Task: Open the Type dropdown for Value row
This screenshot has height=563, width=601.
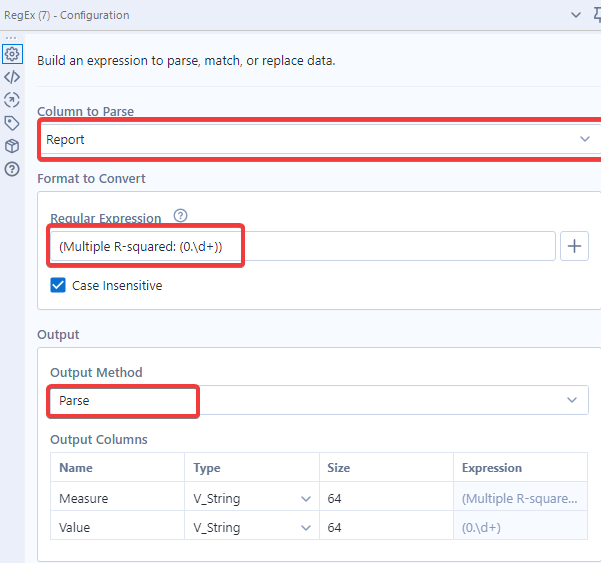Action: [x=250, y=527]
